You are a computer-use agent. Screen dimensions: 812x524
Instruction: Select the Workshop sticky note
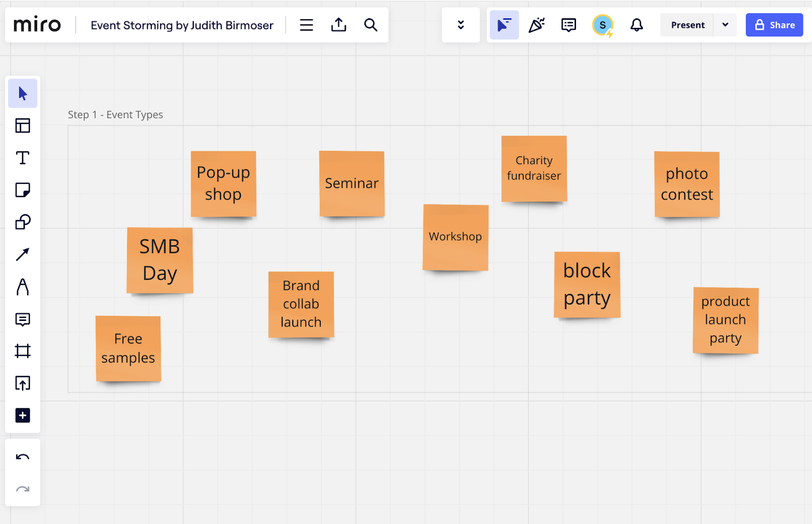[x=455, y=237]
